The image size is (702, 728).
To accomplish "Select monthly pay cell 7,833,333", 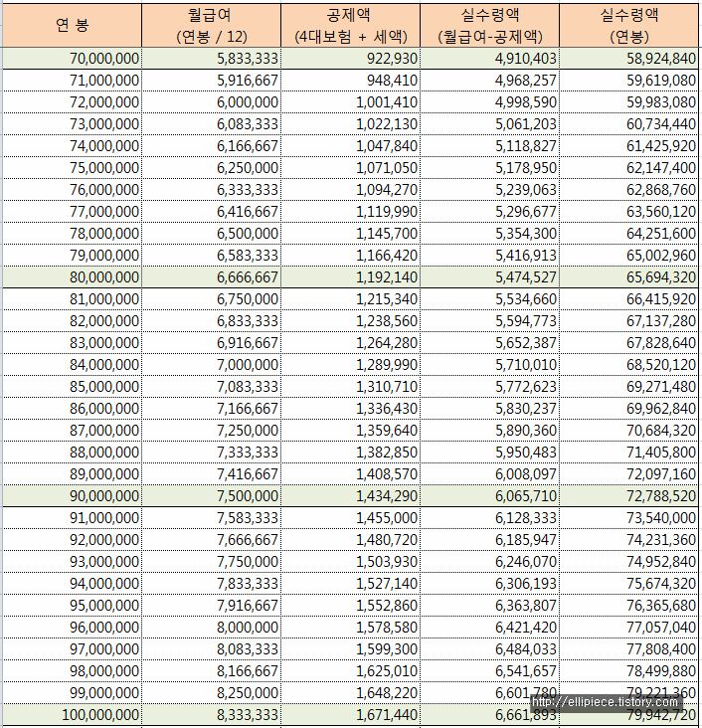I will coord(211,583).
